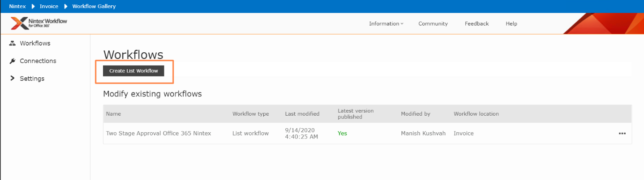Open the Two Stage Approval Office 365 Nintex workflow
This screenshot has width=644, height=180.
point(159,133)
